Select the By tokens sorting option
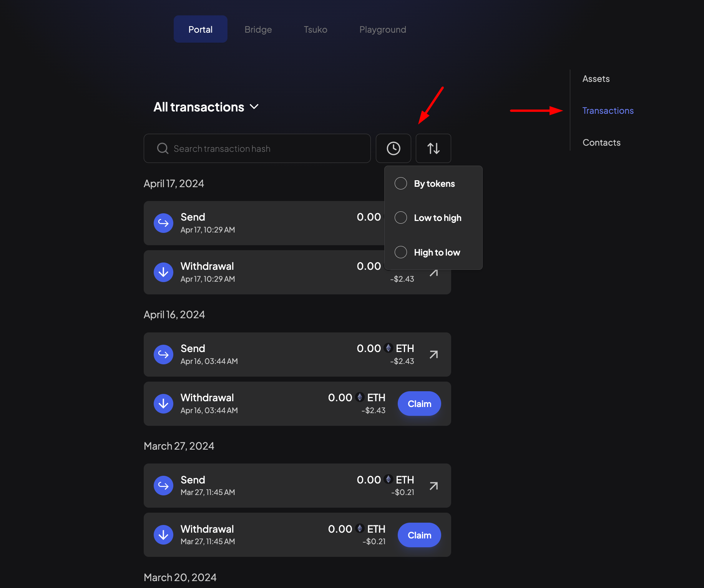This screenshot has width=704, height=588. click(400, 183)
